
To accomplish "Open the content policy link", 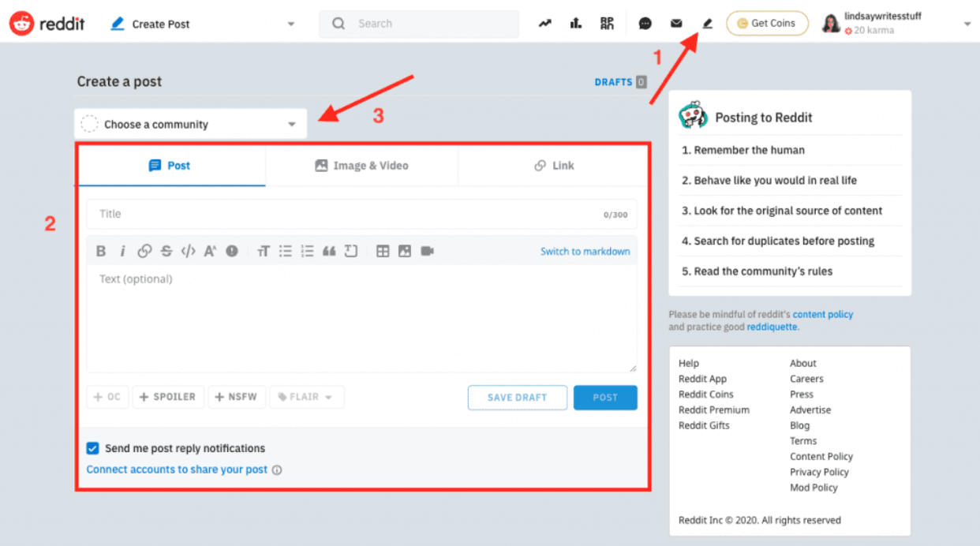I will 823,314.
